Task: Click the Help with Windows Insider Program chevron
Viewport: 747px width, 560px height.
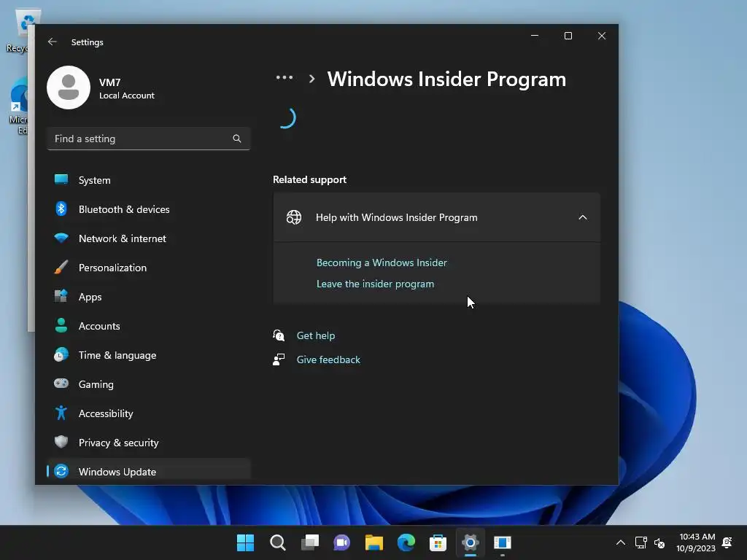Action: point(583,217)
